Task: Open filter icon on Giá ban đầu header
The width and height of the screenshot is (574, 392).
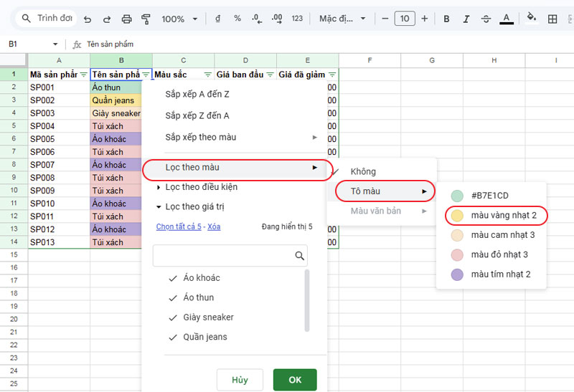Action: pos(270,75)
